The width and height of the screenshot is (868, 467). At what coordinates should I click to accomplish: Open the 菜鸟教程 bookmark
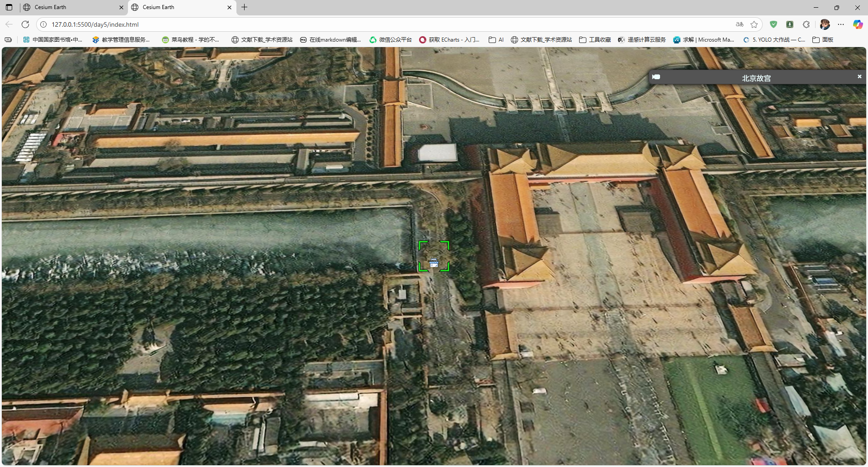pos(190,40)
